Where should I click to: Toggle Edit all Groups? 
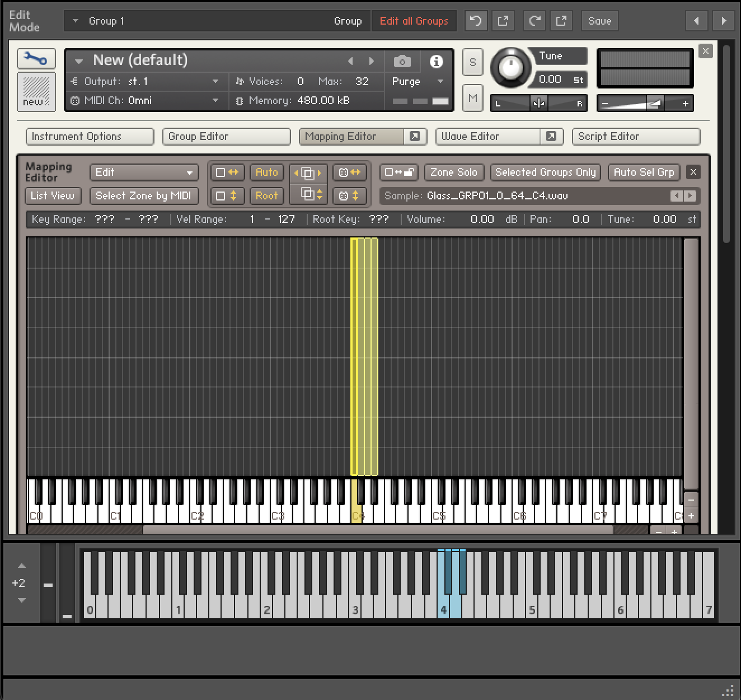pos(414,21)
